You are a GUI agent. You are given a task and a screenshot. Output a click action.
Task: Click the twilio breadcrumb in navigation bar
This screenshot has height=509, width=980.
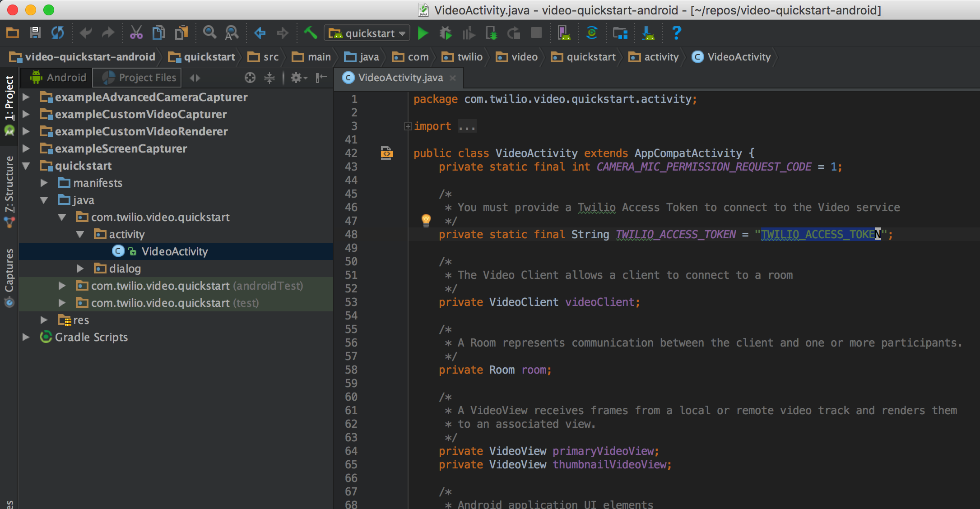[469, 57]
